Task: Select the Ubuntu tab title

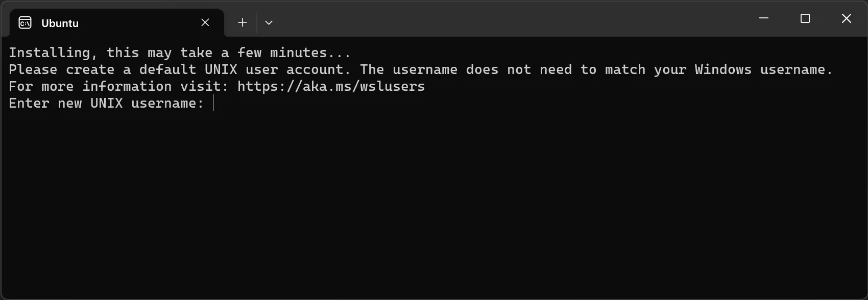Action: tap(60, 23)
